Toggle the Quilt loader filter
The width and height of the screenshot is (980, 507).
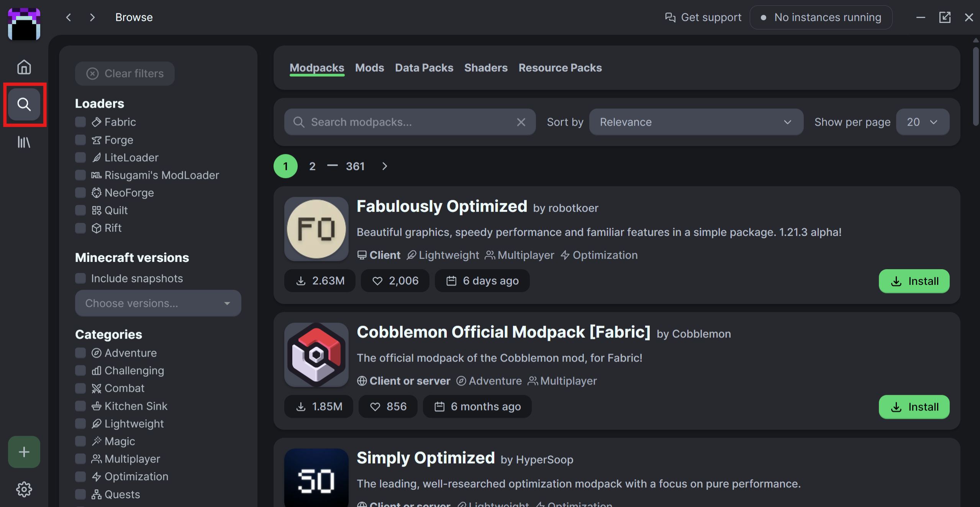coord(80,210)
